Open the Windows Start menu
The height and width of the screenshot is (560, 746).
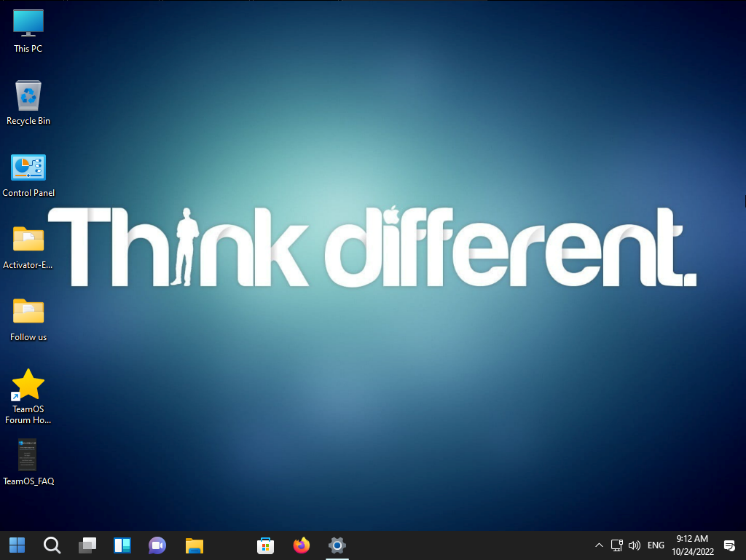[x=17, y=545]
